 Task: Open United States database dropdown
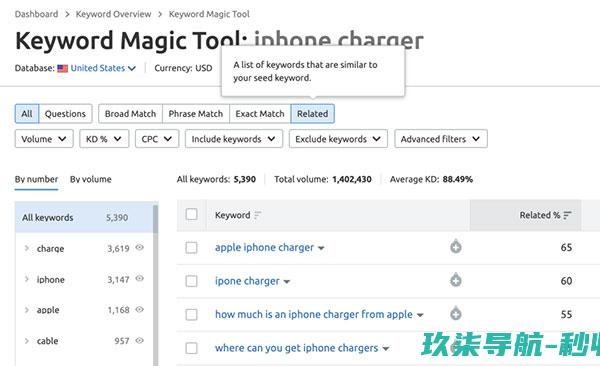pos(103,69)
